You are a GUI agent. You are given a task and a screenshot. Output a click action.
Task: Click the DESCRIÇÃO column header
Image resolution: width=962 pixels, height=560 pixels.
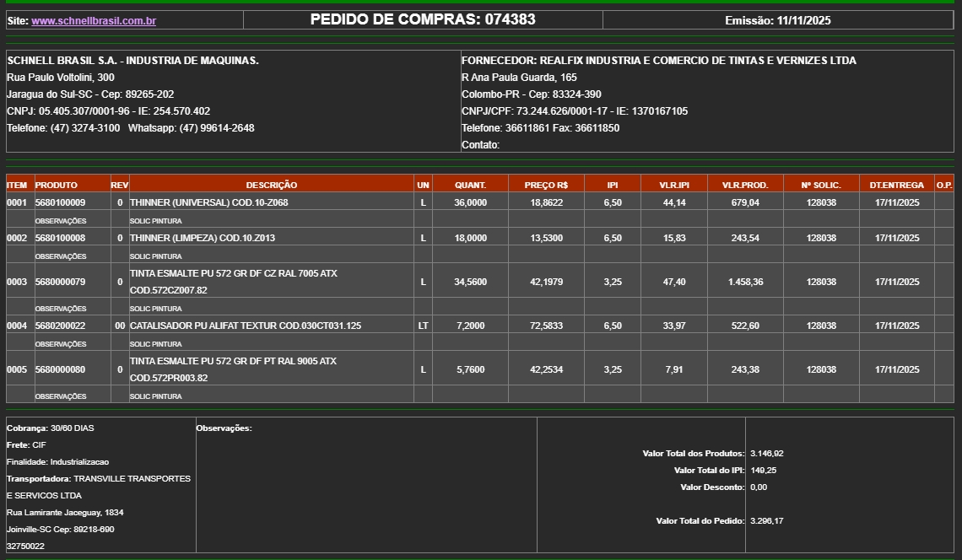pyautogui.click(x=271, y=185)
